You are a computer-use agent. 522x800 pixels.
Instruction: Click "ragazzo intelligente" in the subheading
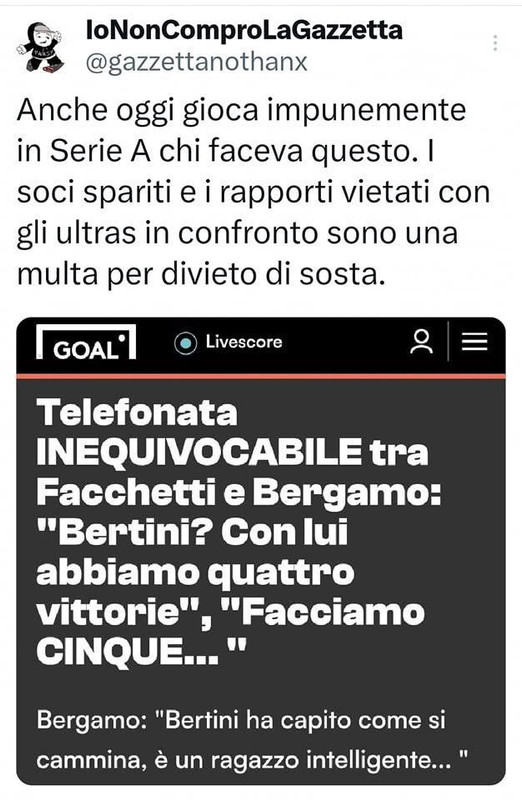tap(319, 760)
